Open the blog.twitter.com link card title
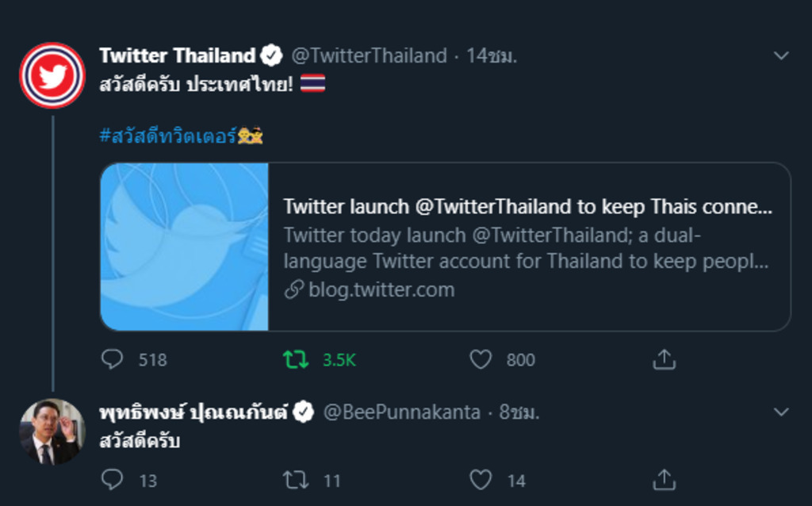This screenshot has height=506, width=812. tap(527, 207)
